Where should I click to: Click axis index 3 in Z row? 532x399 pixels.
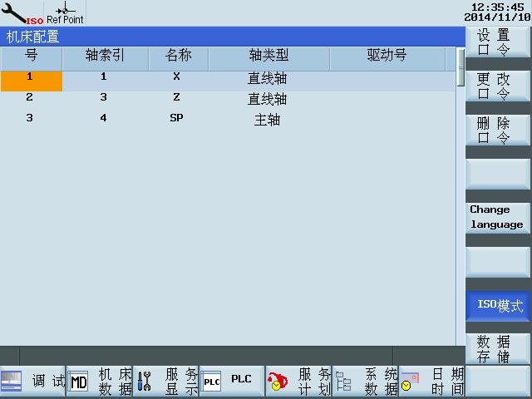click(x=103, y=97)
